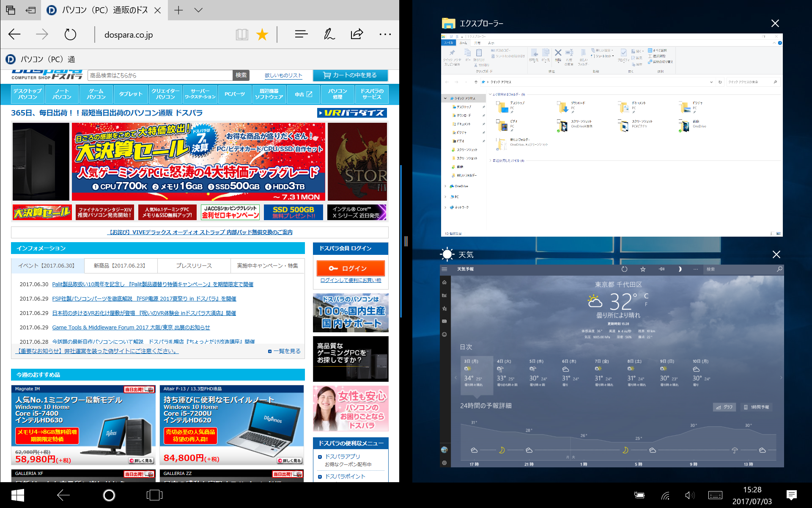Open Task View on the taskbar
Image resolution: width=812 pixels, height=508 pixels.
[x=154, y=495]
